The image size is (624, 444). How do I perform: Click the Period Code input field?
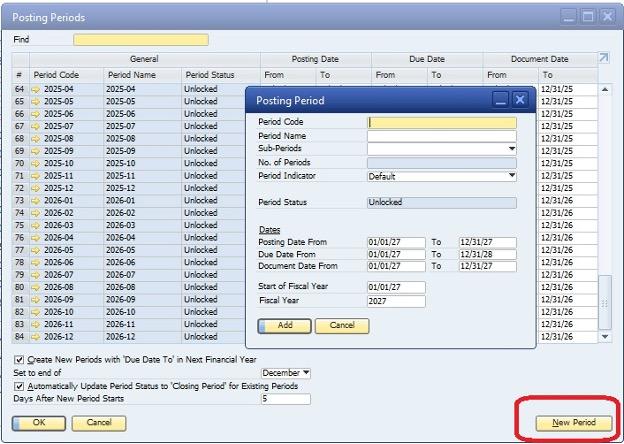441,123
